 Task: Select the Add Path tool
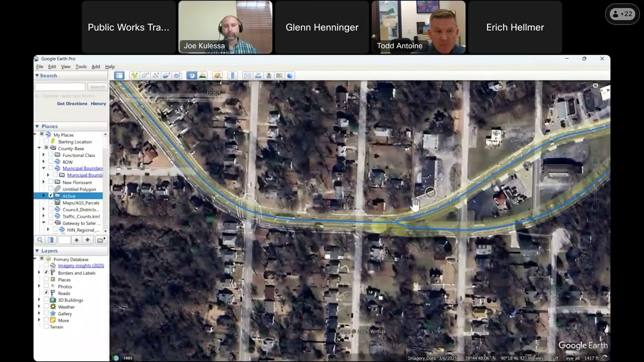click(x=155, y=75)
